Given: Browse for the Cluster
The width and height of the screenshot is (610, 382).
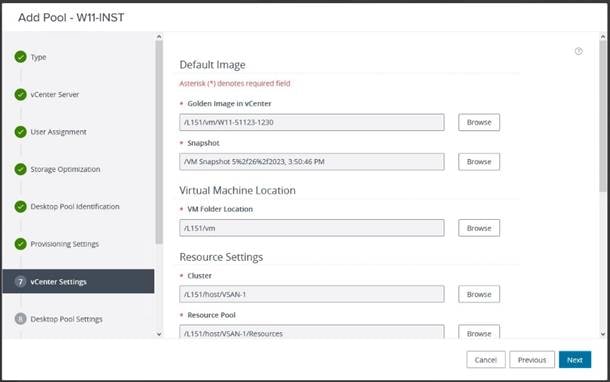Looking at the screenshot, I should pos(479,294).
